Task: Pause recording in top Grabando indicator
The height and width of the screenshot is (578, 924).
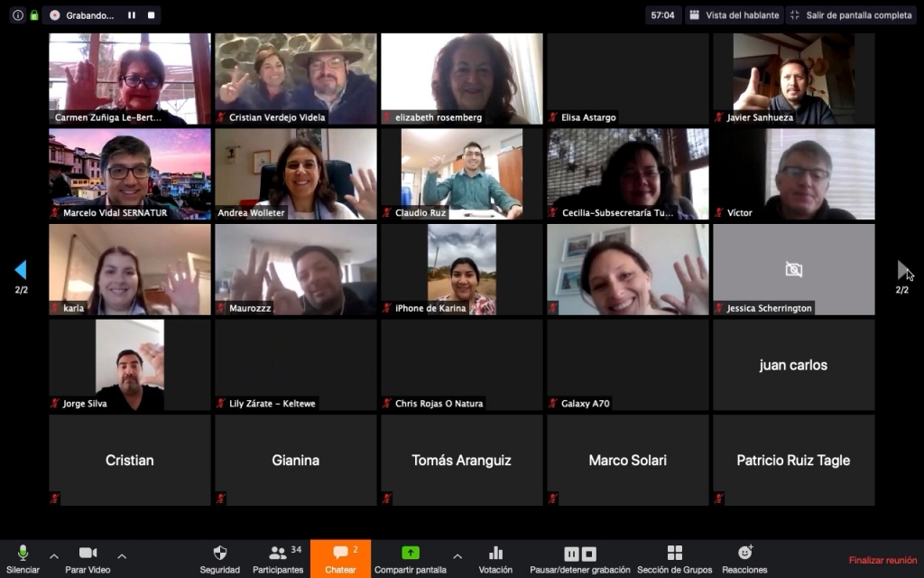Action: (x=132, y=15)
